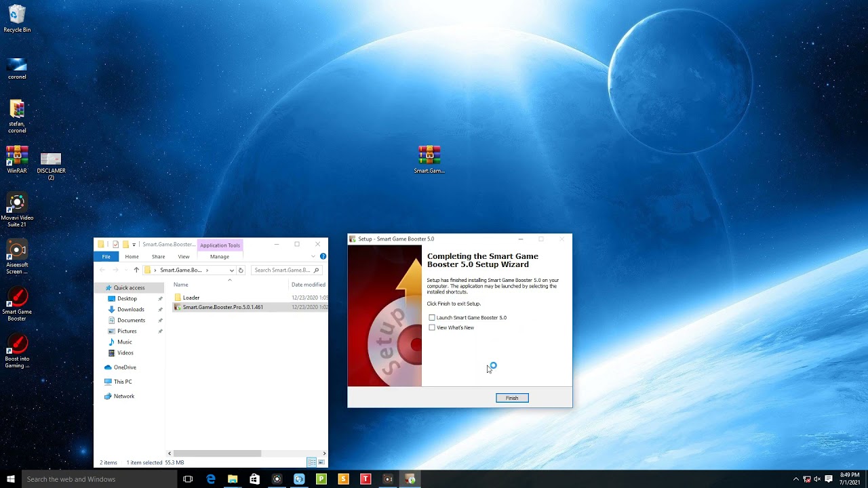Open the Share ribbon tab
The width and height of the screenshot is (868, 488).
158,257
